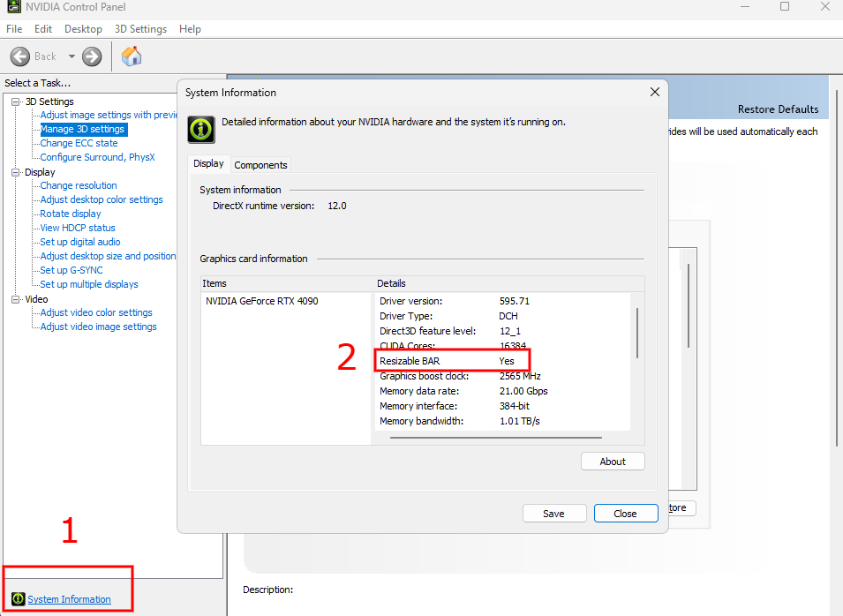Open the Edit menu
This screenshot has width=843, height=616.
pyautogui.click(x=43, y=29)
